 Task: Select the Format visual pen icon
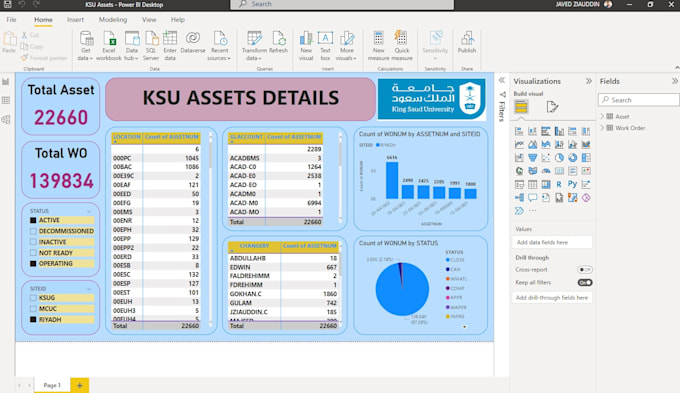552,107
